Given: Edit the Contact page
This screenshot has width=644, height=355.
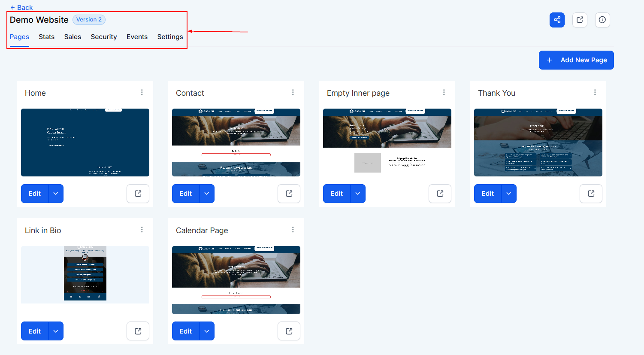Looking at the screenshot, I should (186, 194).
